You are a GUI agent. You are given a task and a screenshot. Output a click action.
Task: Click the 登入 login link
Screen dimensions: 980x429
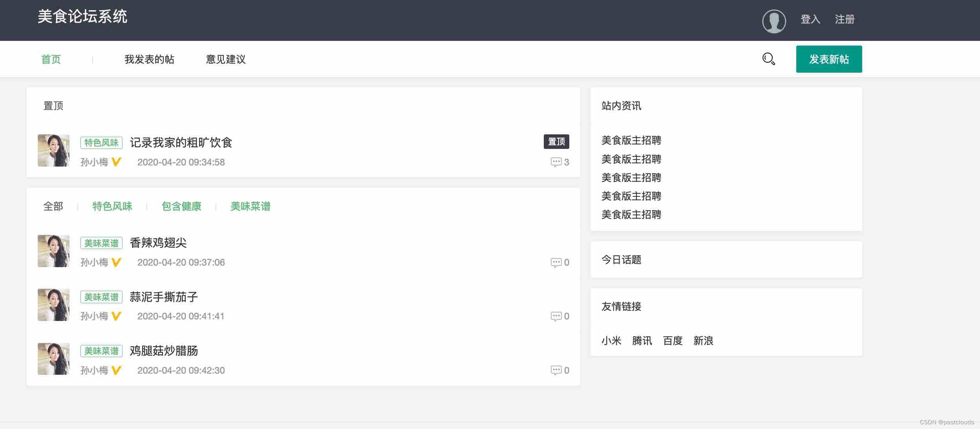(x=810, y=19)
